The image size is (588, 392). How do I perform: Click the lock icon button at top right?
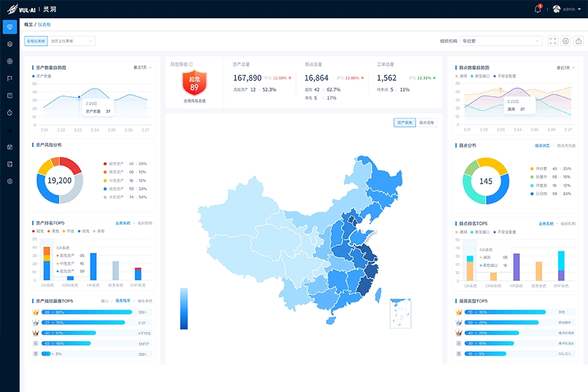pyautogui.click(x=579, y=41)
